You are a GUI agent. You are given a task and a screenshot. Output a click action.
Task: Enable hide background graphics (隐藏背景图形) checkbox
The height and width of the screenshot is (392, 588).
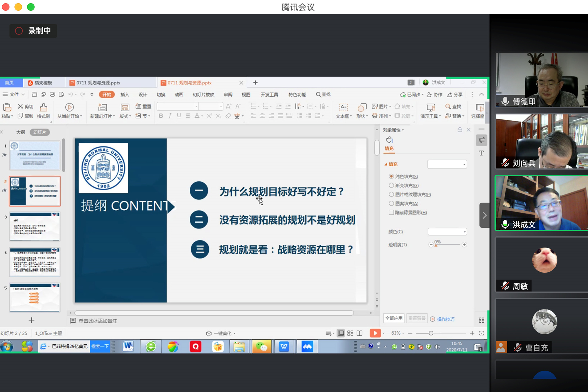391,212
